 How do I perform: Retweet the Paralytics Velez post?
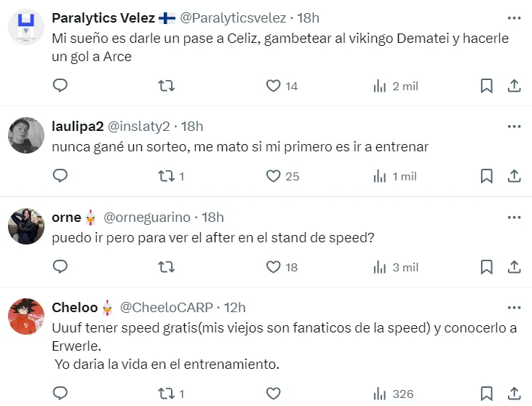[x=166, y=86]
